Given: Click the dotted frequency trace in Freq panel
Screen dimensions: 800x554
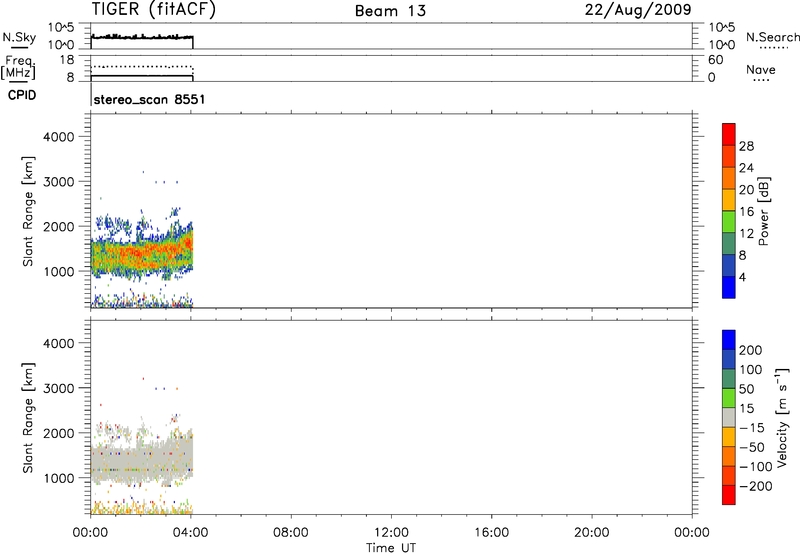Looking at the screenshot, I should (142, 67).
